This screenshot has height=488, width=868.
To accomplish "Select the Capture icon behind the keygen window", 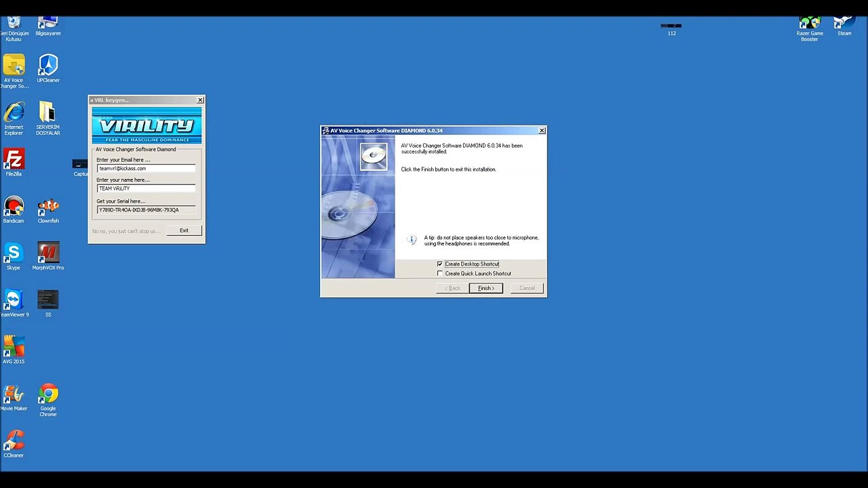I will click(80, 168).
